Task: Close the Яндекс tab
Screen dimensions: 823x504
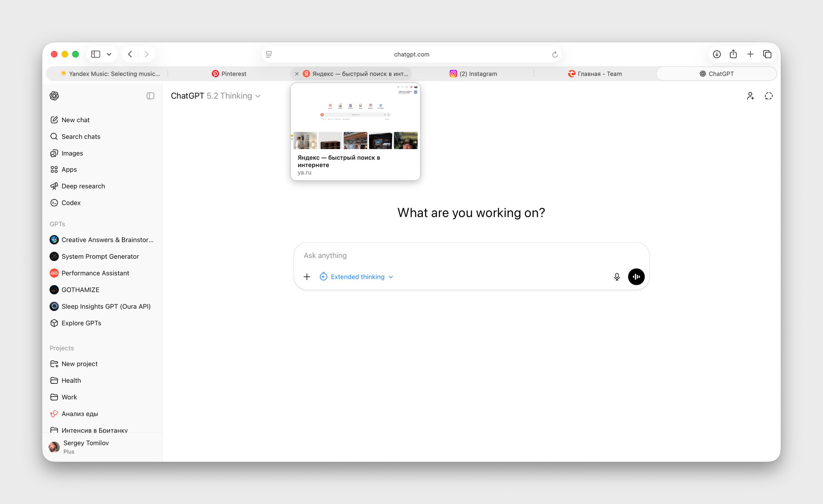Action: 297,74
